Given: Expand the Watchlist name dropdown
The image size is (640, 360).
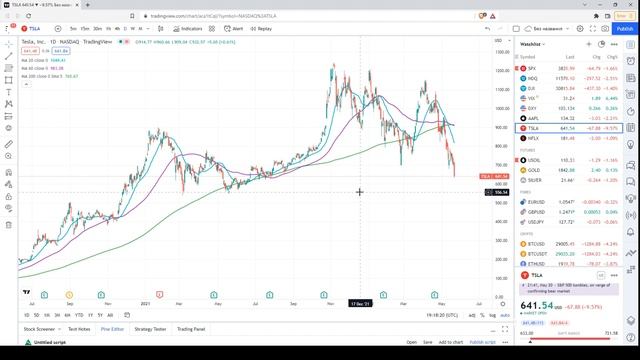Looking at the screenshot, I should point(533,44).
